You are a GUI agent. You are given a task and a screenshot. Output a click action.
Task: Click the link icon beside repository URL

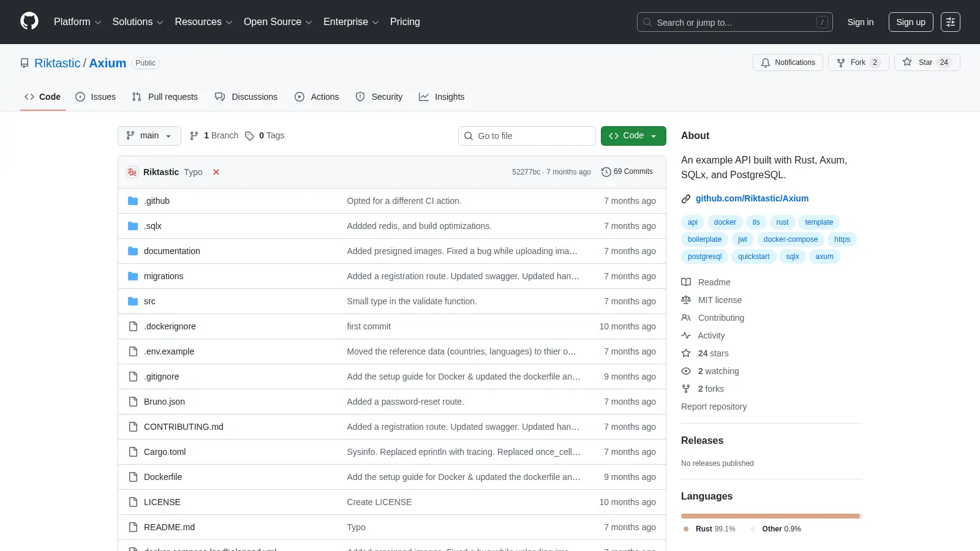pyautogui.click(x=686, y=198)
